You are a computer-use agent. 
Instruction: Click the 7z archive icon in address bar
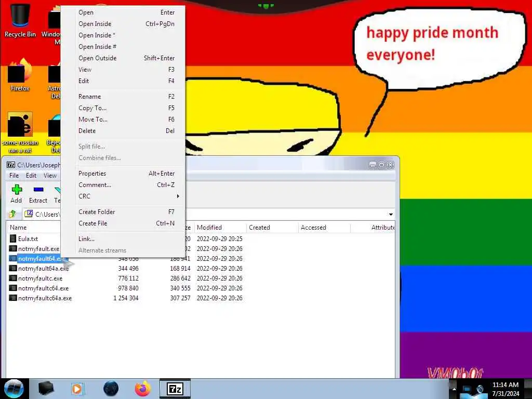point(29,214)
